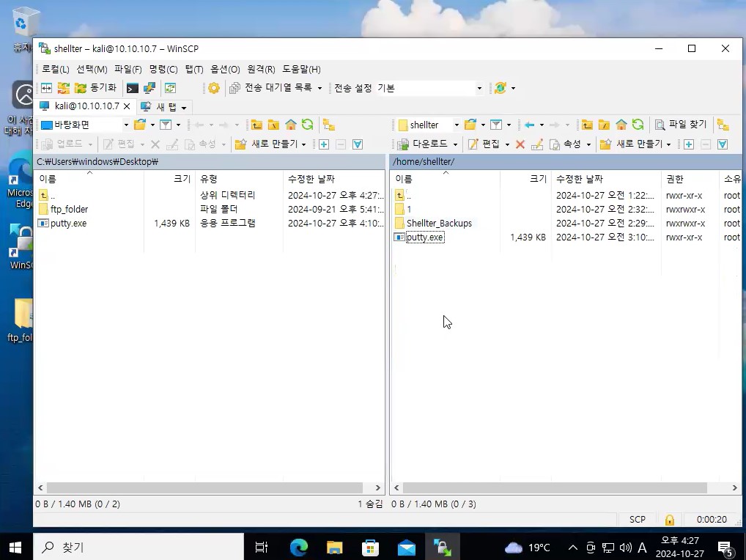Go to the remote parent directory icon
746x560 pixels.
click(x=587, y=125)
